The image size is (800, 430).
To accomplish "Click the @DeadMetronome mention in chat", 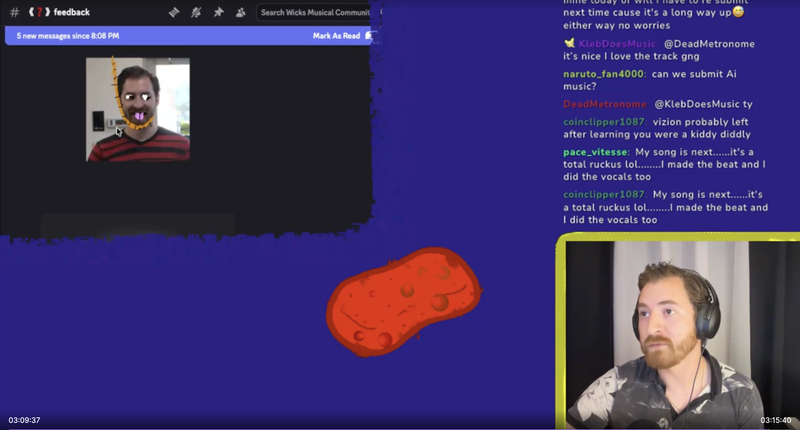I will pyautogui.click(x=709, y=44).
